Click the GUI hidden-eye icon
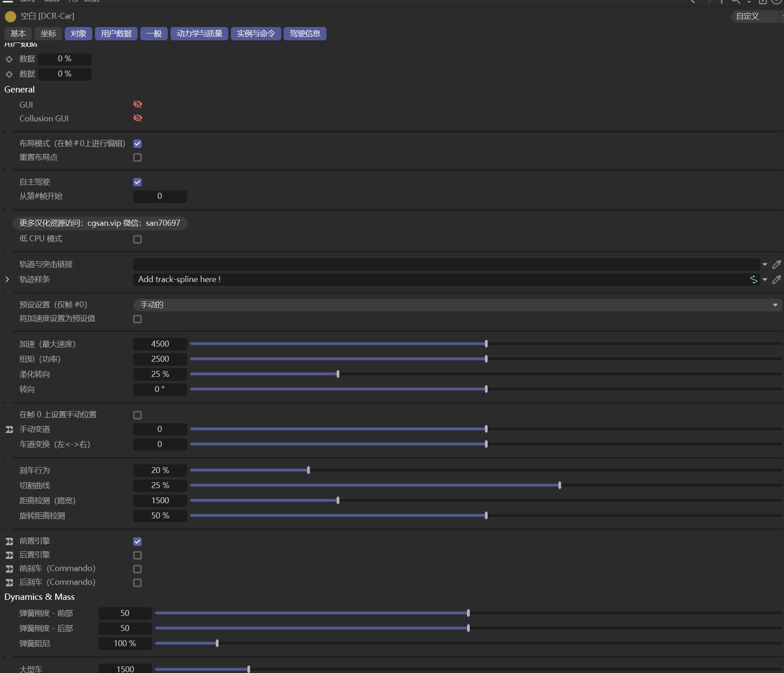Screen dimensions: 784x673 coord(137,104)
